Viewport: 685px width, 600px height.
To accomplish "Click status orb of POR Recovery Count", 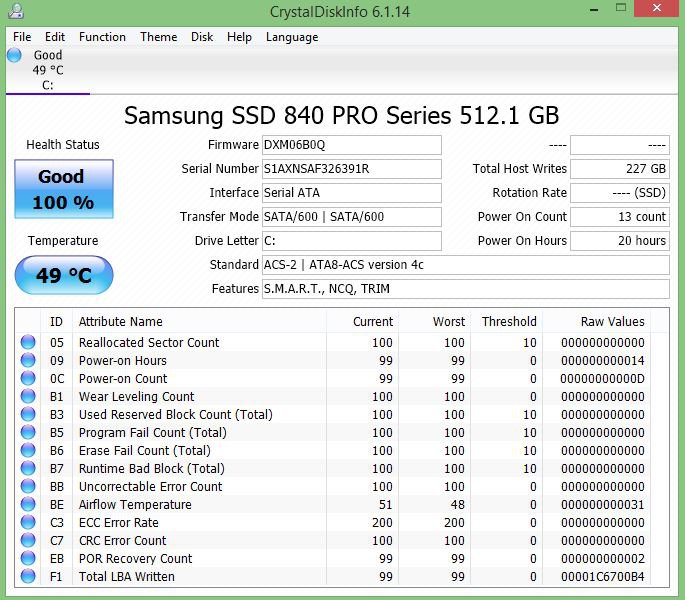I will pyautogui.click(x=28, y=558).
